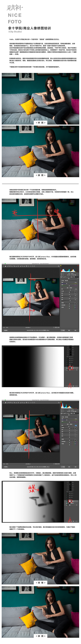This screenshot has height=644, width=81.
Task: Open the comparison photo captioned 调整
Action: pos(40,558)
